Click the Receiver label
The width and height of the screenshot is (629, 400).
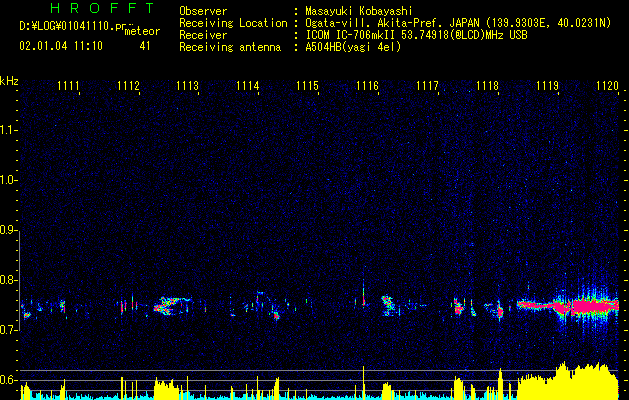[x=203, y=35]
